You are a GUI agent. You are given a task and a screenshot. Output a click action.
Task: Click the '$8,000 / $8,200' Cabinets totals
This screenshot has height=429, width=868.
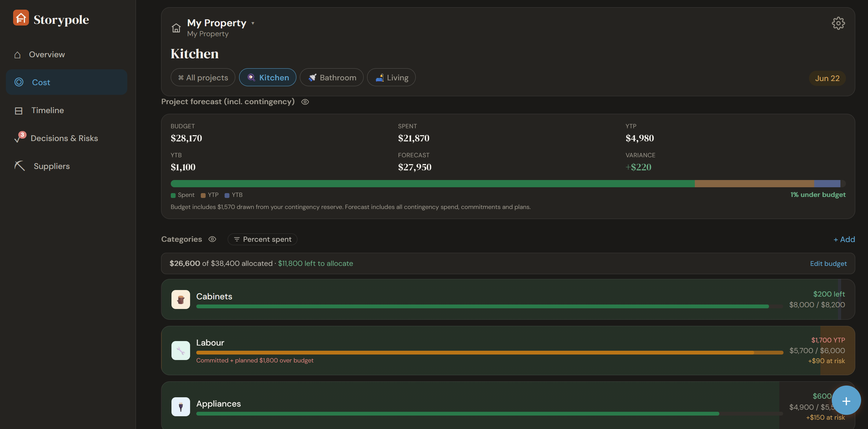[817, 305]
